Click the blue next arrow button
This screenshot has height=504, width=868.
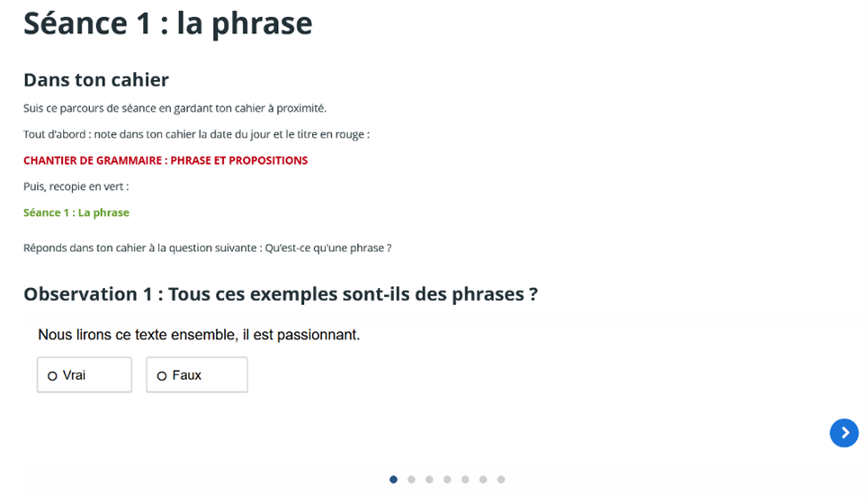[x=844, y=433]
